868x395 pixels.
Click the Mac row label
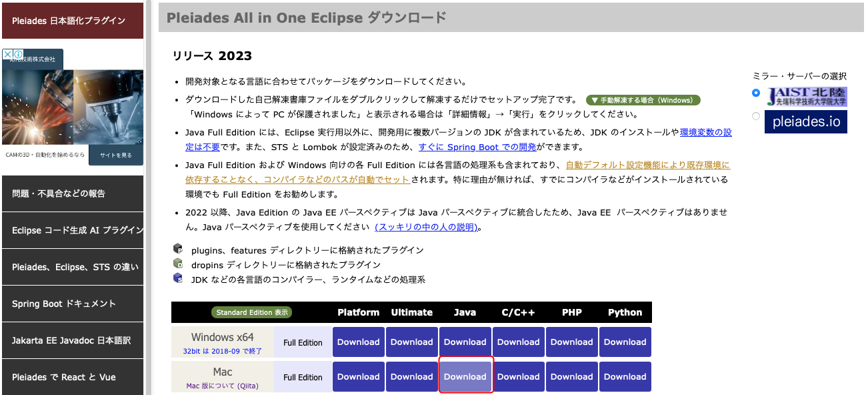coord(223,372)
